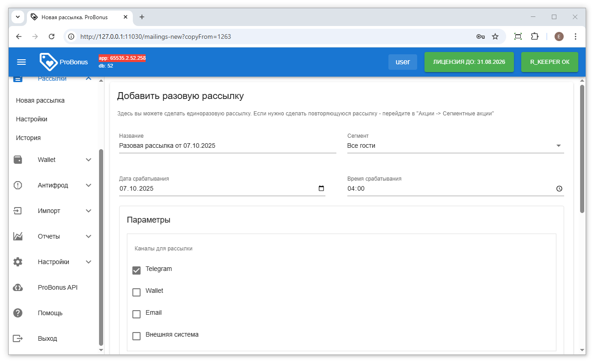
Task: Click the Отчеты chart icon
Action: click(x=18, y=236)
